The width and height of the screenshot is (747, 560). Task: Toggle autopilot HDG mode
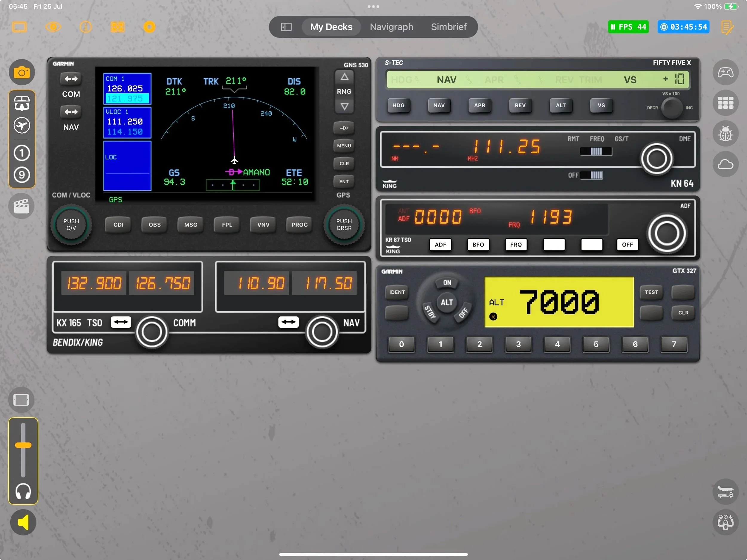[399, 105]
